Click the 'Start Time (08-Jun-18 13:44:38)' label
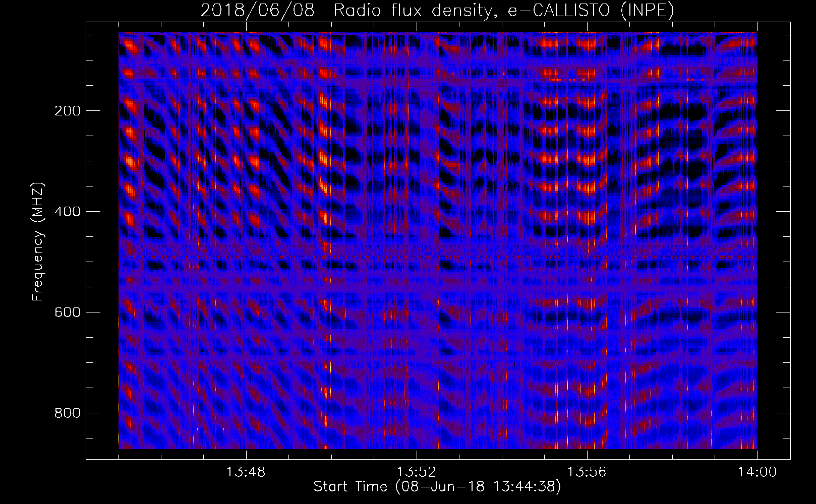 point(437,487)
